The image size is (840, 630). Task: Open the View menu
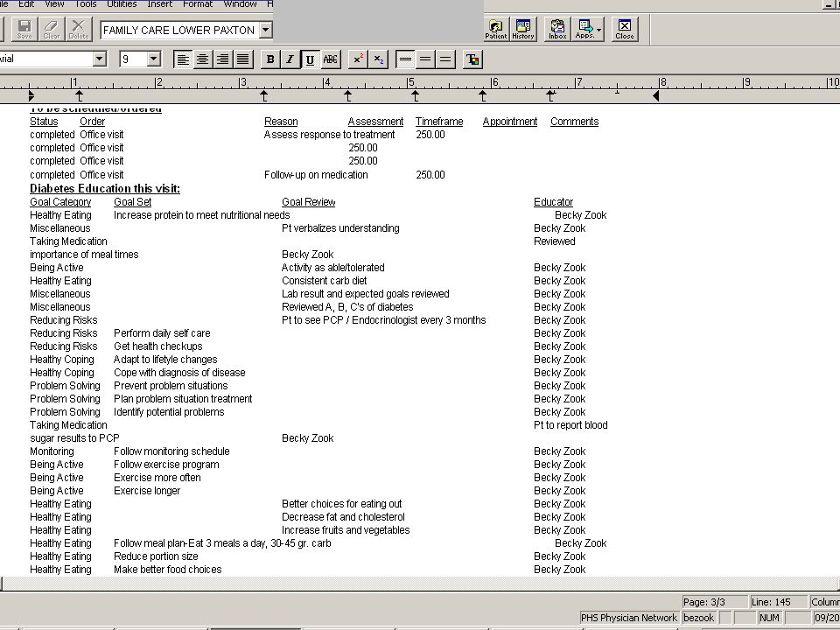(x=54, y=3)
